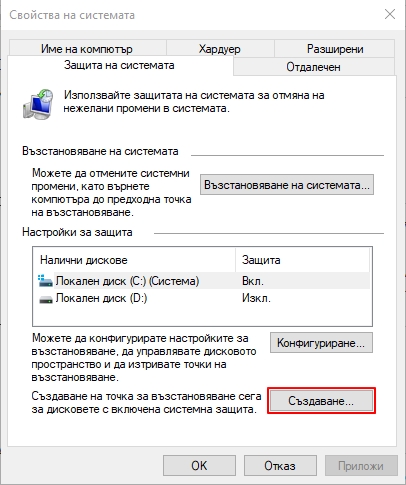Click the system protection computer icon
The height and width of the screenshot is (485, 406).
[38, 104]
